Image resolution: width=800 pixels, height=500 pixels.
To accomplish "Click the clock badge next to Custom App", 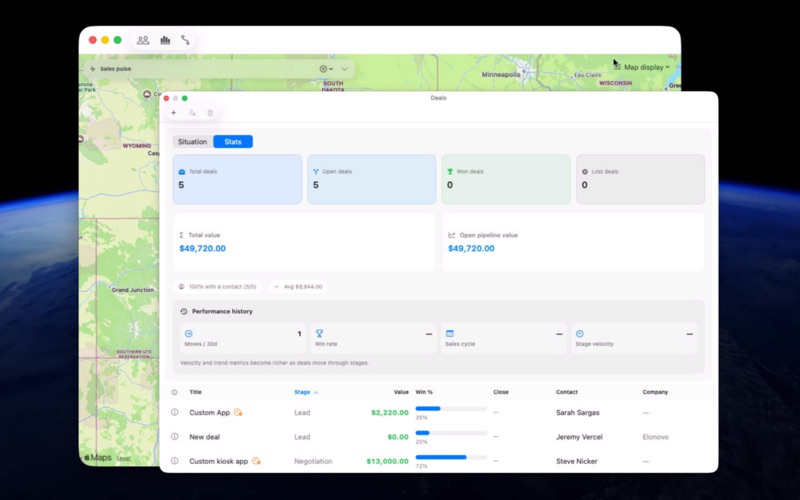I will tap(238, 412).
